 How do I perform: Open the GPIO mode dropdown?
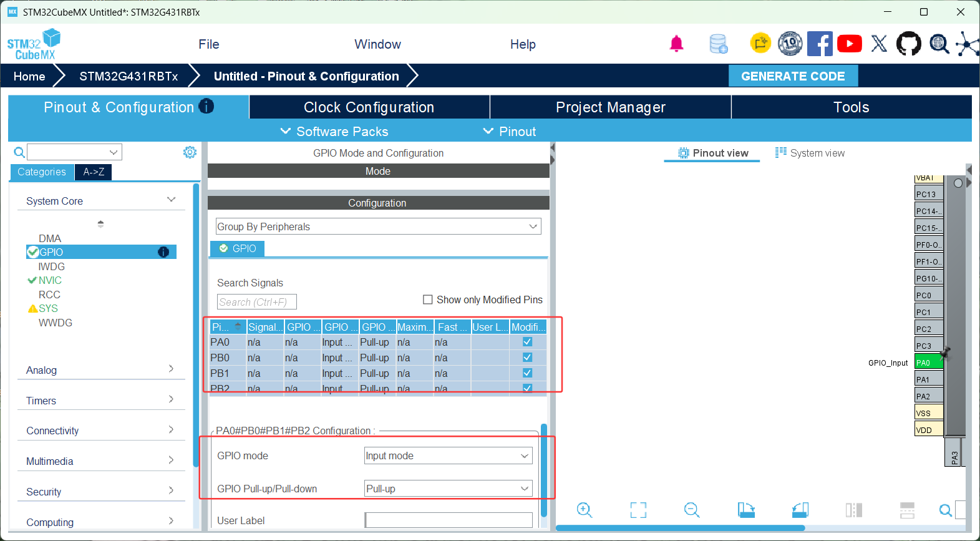pyautogui.click(x=448, y=456)
